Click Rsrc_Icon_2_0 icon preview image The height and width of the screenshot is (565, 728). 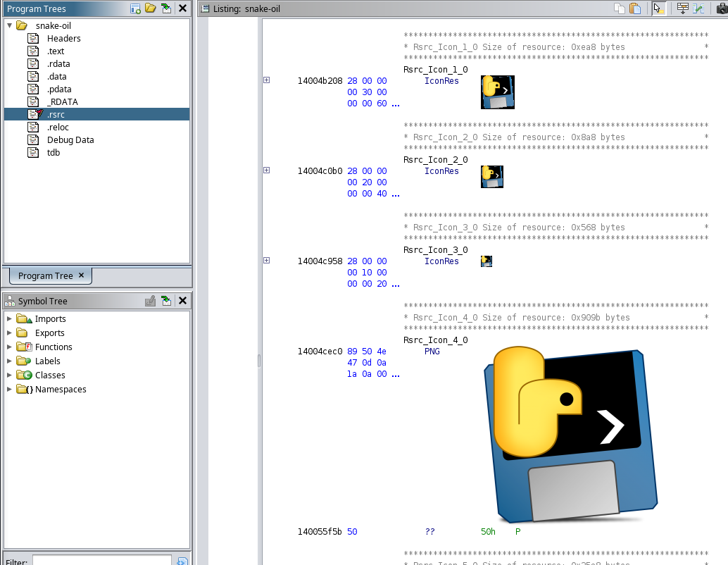(492, 177)
